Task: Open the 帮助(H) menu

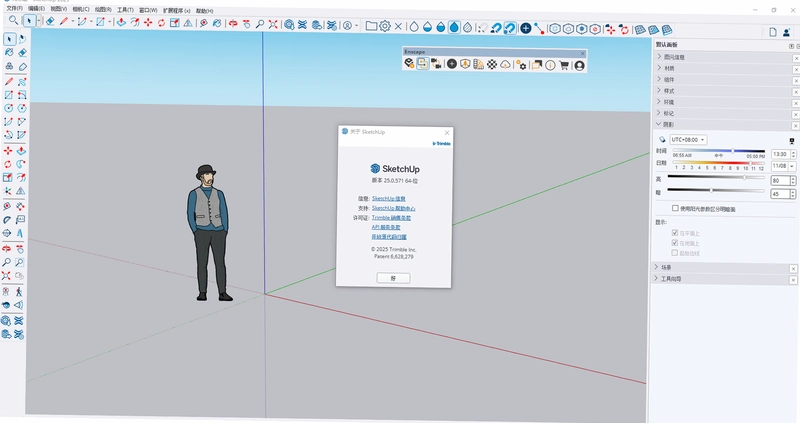Action: (205, 11)
